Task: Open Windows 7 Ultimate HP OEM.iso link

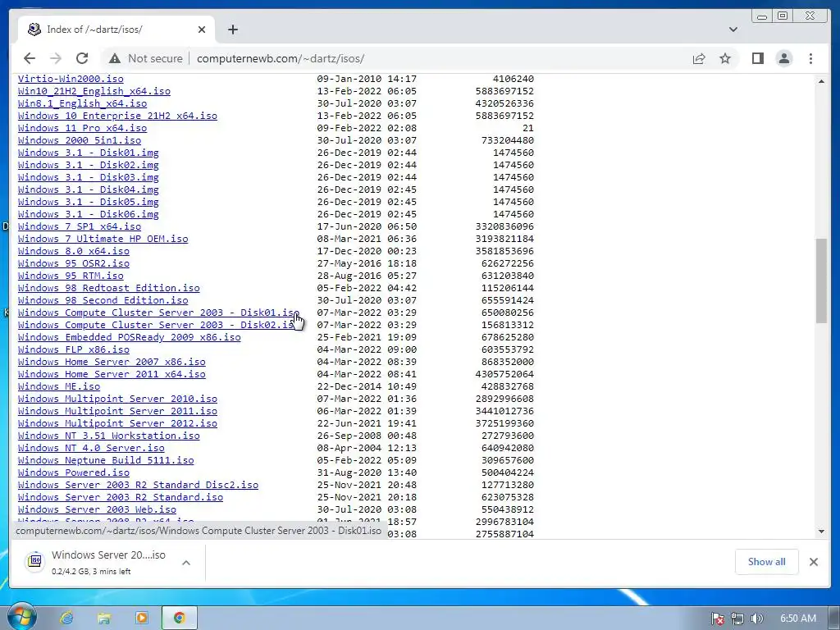Action: [x=103, y=239]
